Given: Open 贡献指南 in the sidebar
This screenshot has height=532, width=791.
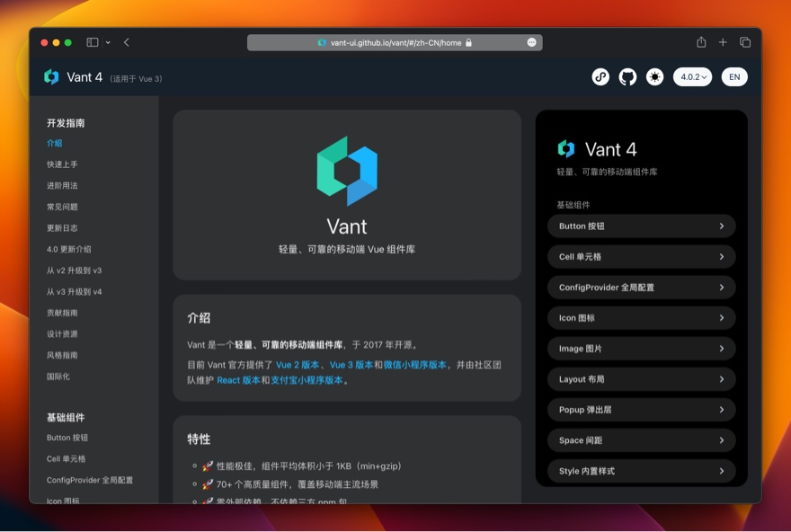Looking at the screenshot, I should (x=62, y=313).
